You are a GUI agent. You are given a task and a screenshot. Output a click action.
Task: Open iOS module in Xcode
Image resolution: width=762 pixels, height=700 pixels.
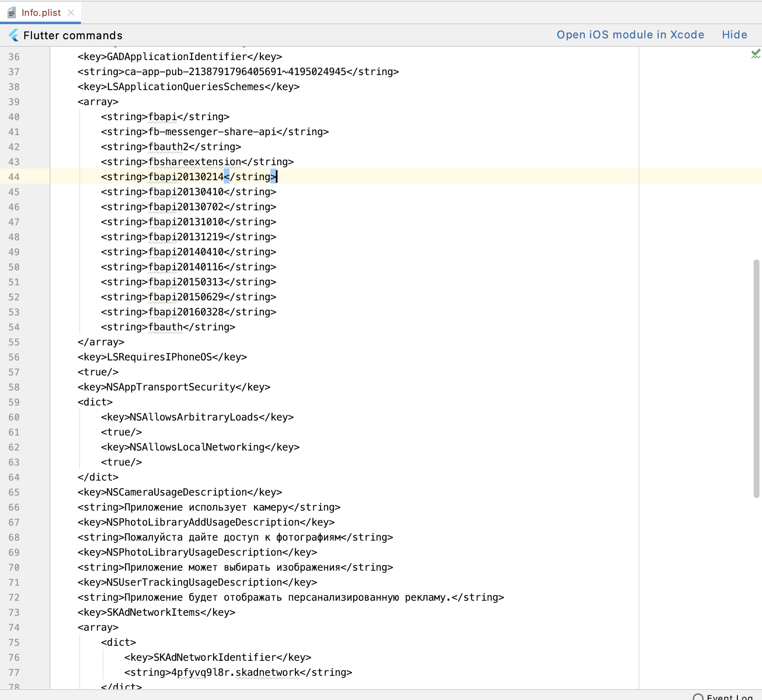630,35
